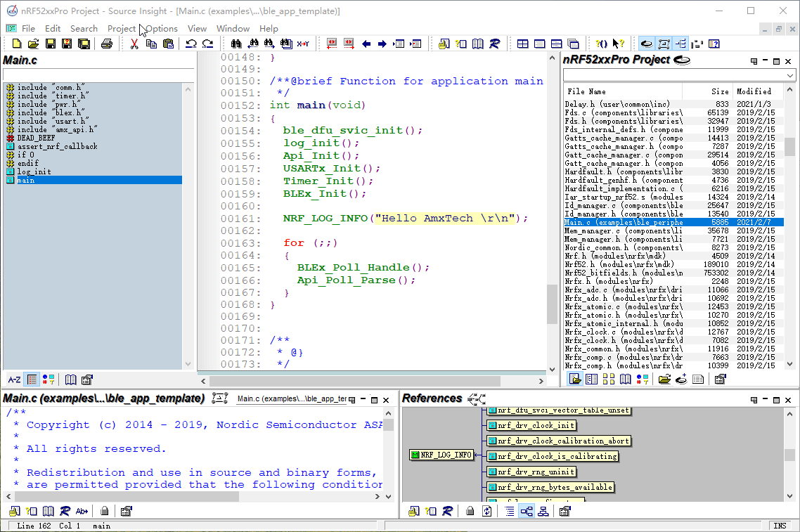This screenshot has width=800, height=532.
Task: Click the Cascade Windows icon
Action: (x=573, y=44)
